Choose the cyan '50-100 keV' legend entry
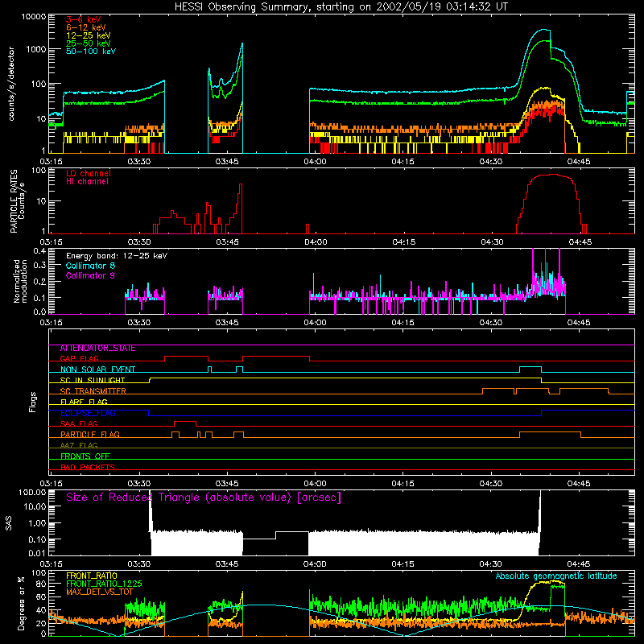This screenshot has height=644, width=644. 91,52
